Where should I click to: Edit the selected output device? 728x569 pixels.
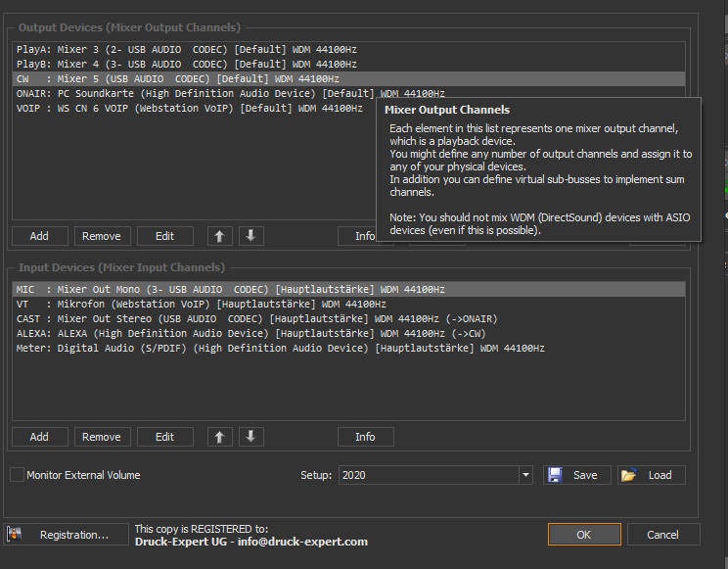165,236
